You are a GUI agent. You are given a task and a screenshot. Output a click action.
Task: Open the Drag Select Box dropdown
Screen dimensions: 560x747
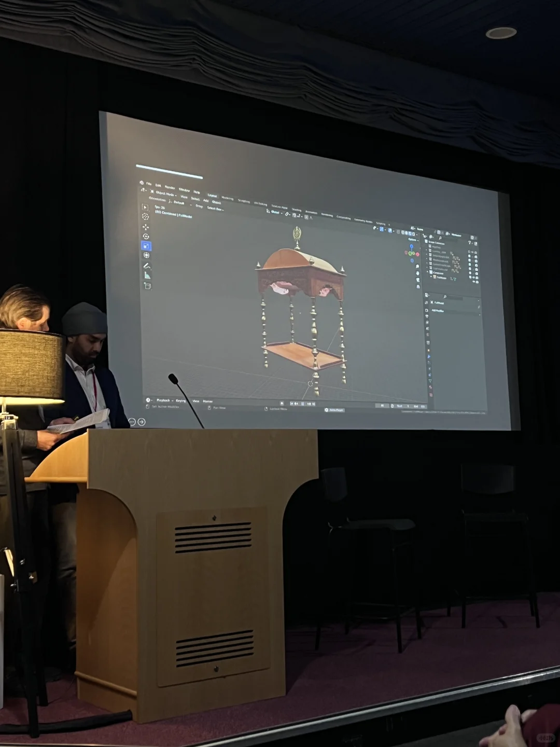coord(215,209)
